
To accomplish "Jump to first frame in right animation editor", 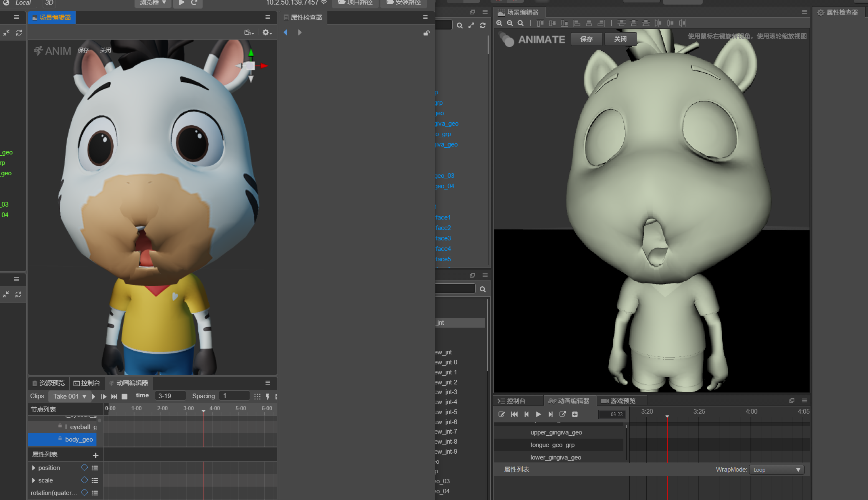I will pyautogui.click(x=514, y=414).
